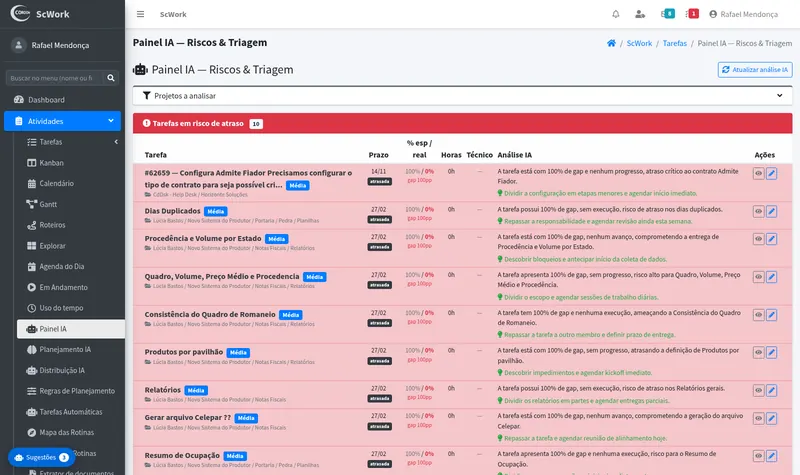The height and width of the screenshot is (475, 800).
Task: Click the home breadcrumb icon
Action: pyautogui.click(x=611, y=43)
